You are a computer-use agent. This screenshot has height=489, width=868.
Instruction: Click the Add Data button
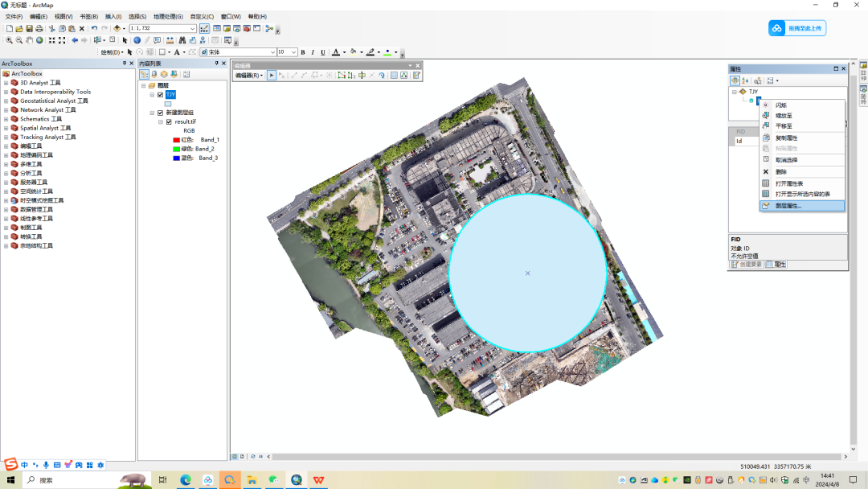coord(117,28)
